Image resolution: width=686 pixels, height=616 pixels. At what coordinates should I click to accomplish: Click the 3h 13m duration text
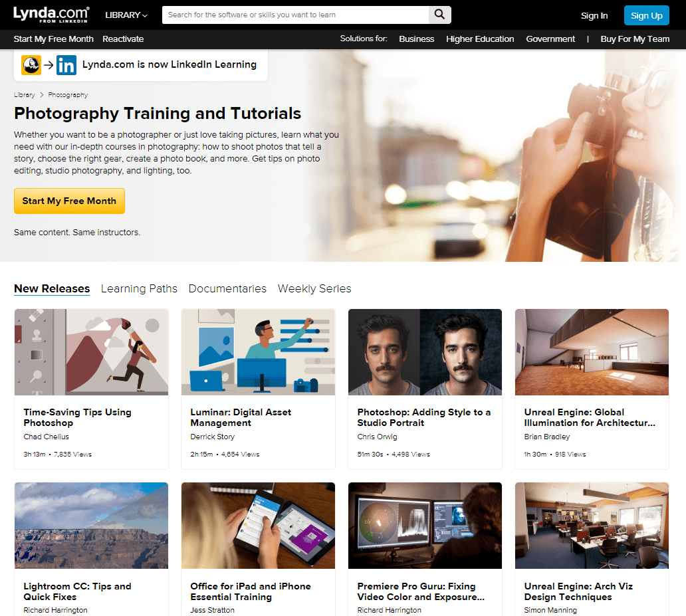click(35, 454)
